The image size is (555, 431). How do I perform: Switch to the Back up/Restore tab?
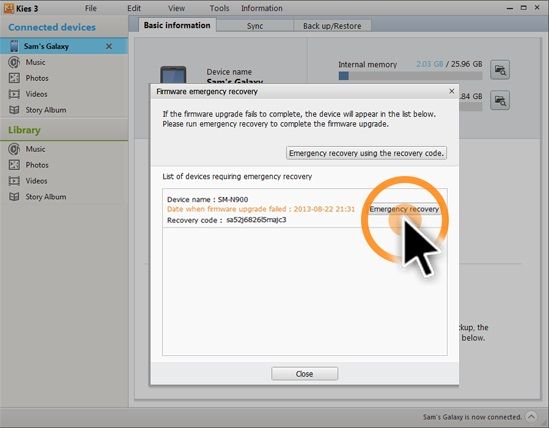click(332, 26)
